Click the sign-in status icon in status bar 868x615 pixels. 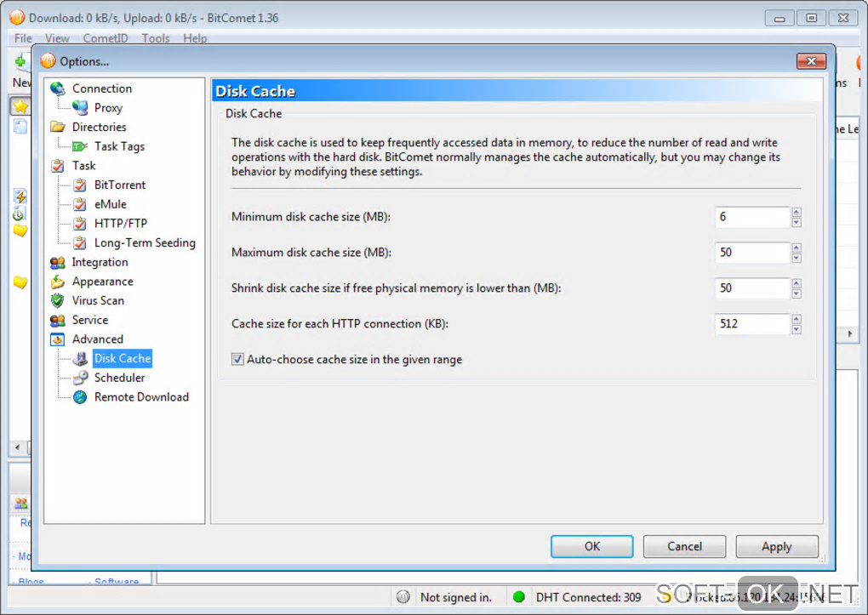pyautogui.click(x=403, y=597)
